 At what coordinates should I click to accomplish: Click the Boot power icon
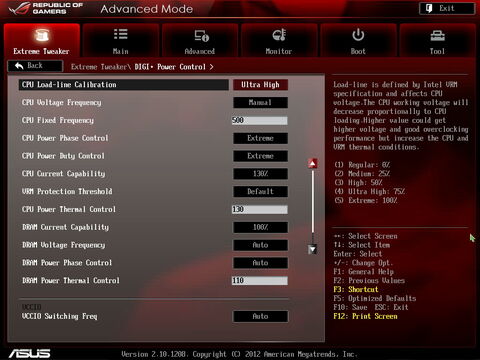click(358, 35)
